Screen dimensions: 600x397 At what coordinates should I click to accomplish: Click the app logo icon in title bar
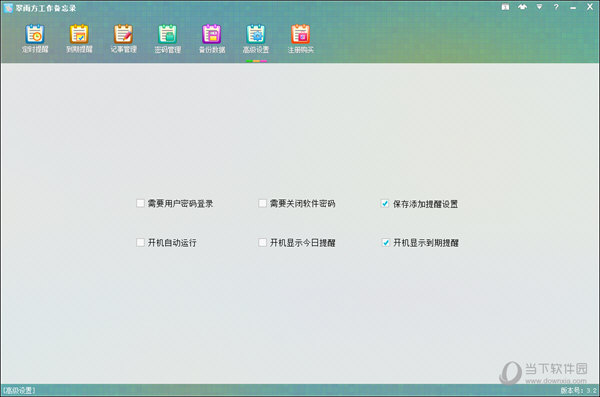[x=8, y=8]
